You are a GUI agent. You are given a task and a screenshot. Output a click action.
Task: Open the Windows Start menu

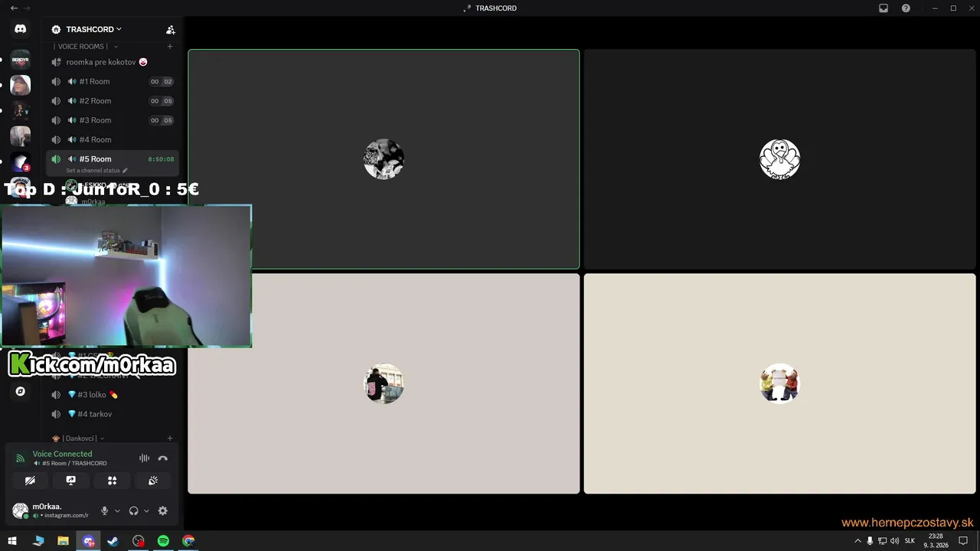click(12, 541)
